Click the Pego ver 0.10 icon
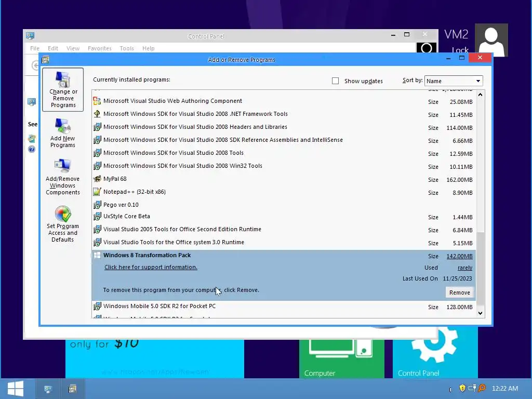This screenshot has height=399, width=532. (97, 205)
